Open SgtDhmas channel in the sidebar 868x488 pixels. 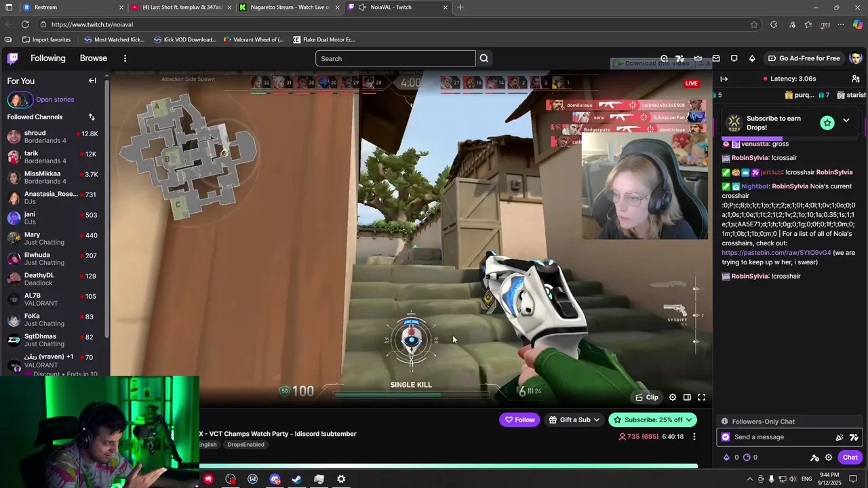pos(53,340)
